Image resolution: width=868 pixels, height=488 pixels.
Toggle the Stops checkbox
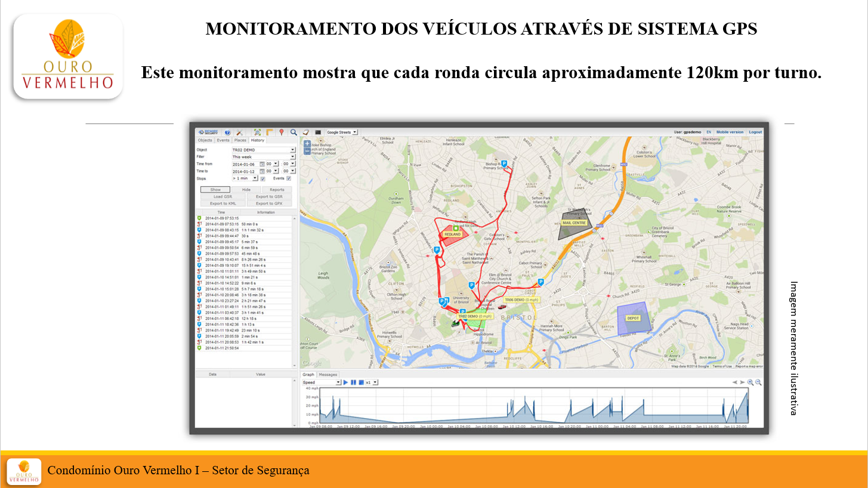[x=262, y=178]
